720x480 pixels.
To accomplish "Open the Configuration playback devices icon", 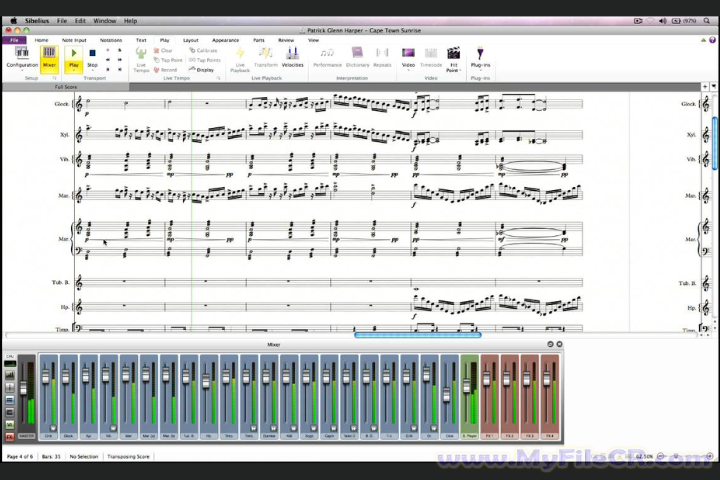I will tap(22, 57).
